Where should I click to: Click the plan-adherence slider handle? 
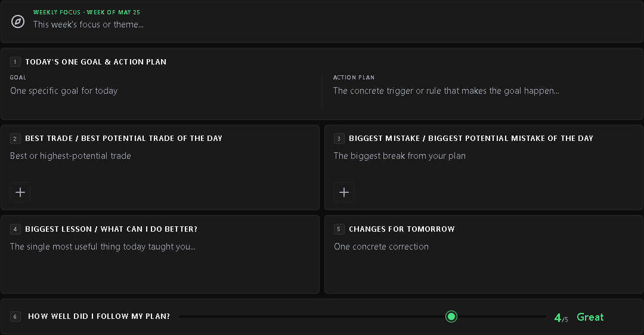451,316
